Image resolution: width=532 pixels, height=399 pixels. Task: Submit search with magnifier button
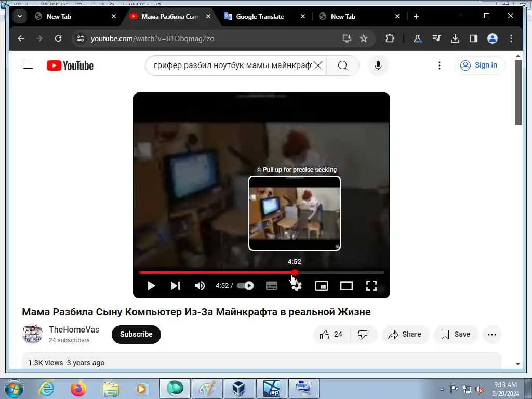point(343,65)
